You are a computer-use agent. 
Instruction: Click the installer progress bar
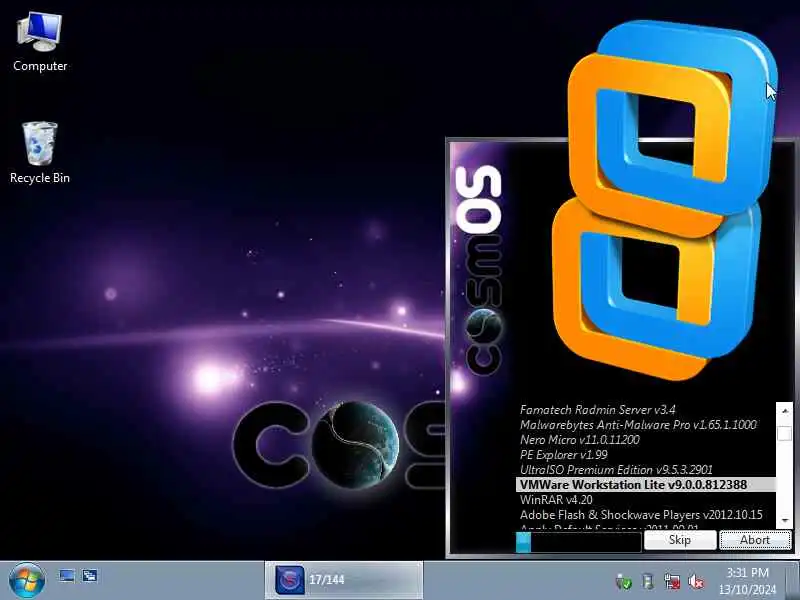[x=578, y=542]
